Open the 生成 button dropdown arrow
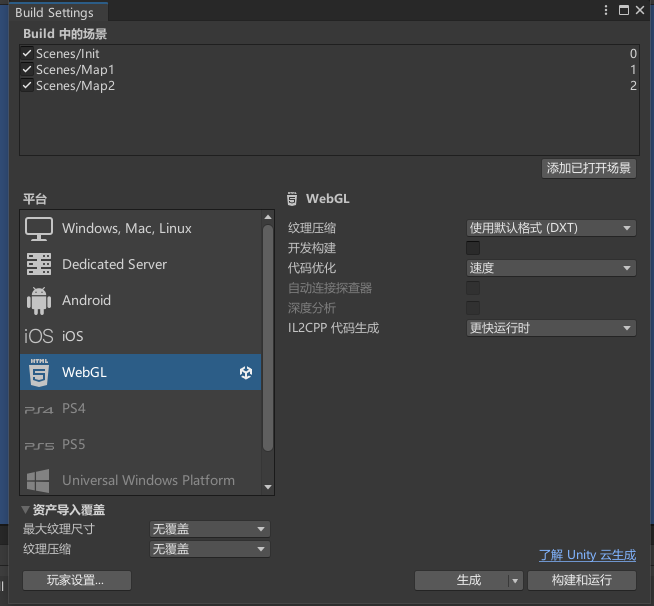The image size is (654, 606). coord(515,581)
